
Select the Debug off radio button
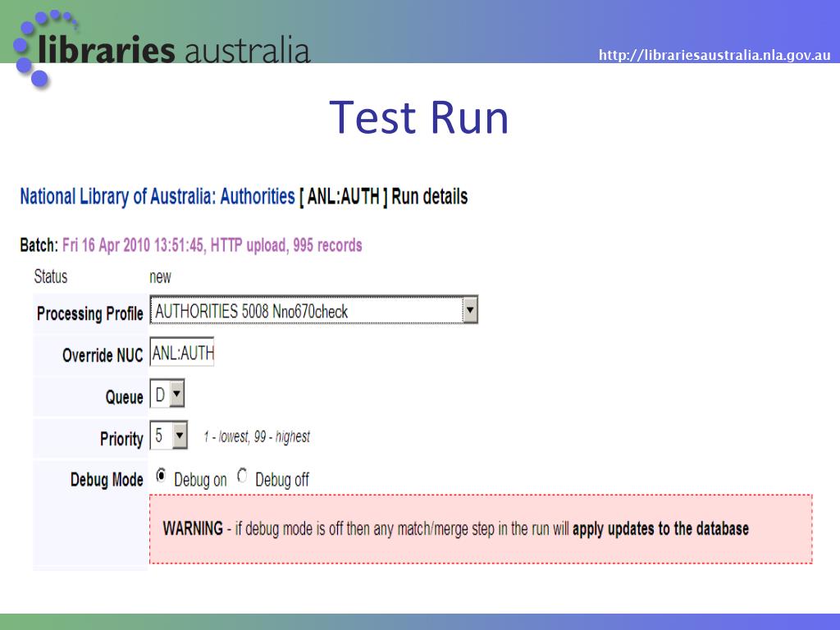point(242,476)
